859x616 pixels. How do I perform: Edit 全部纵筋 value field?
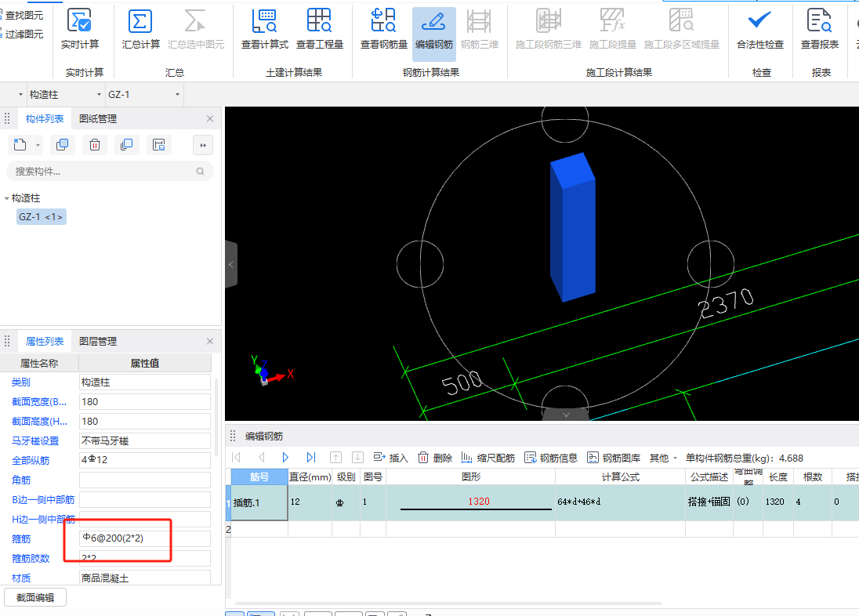pos(145,460)
